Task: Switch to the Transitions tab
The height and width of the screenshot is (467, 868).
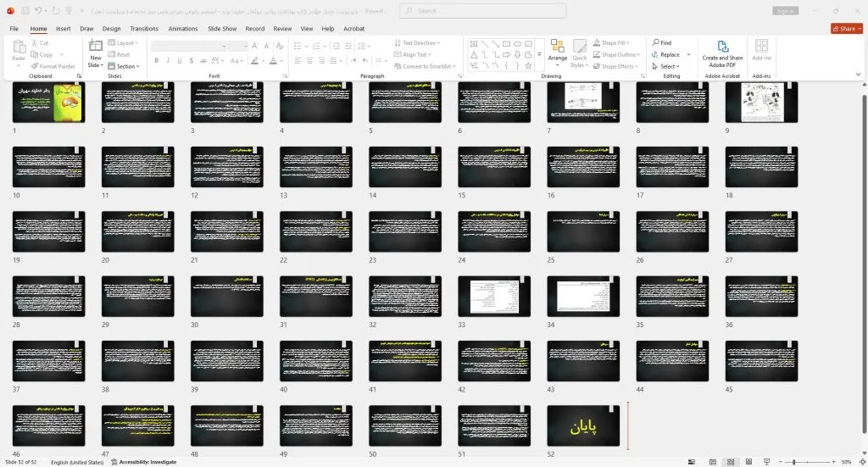Action: point(144,29)
